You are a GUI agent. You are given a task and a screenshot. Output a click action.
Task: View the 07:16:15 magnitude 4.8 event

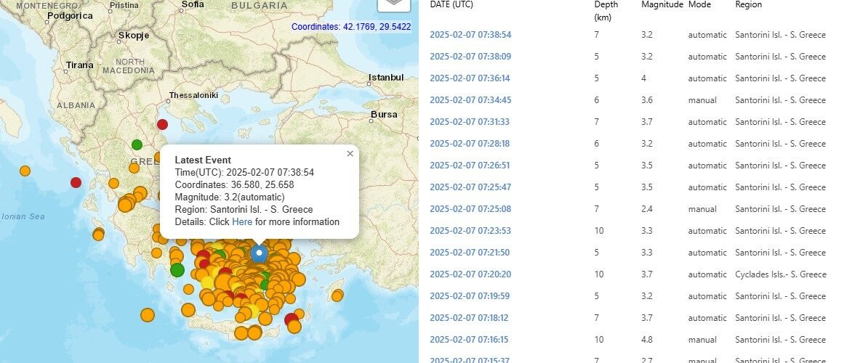[x=470, y=340]
